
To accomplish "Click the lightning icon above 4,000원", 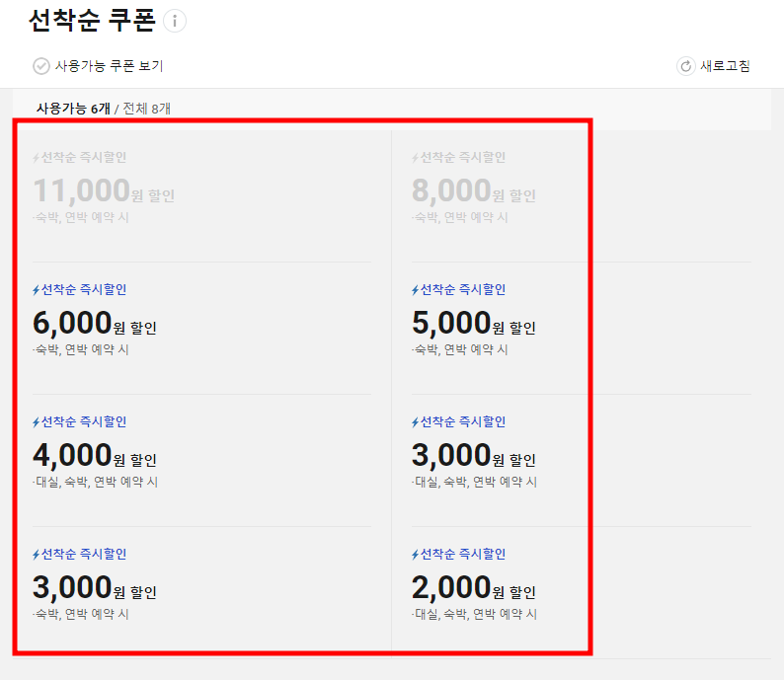I will [36, 422].
